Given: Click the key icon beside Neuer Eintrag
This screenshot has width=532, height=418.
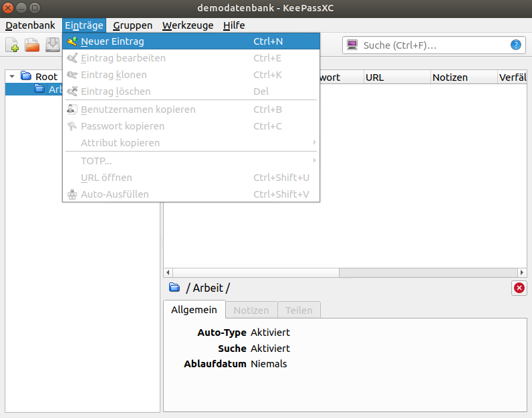Looking at the screenshot, I should (72, 41).
